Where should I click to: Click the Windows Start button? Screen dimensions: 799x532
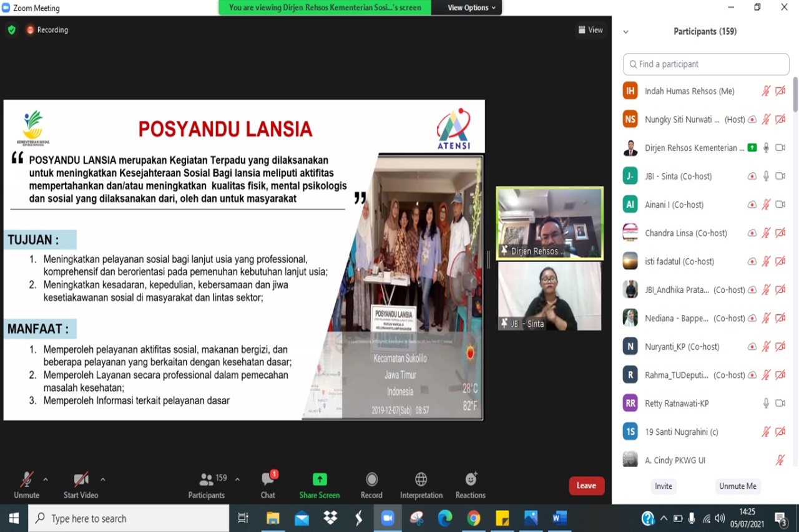14,518
